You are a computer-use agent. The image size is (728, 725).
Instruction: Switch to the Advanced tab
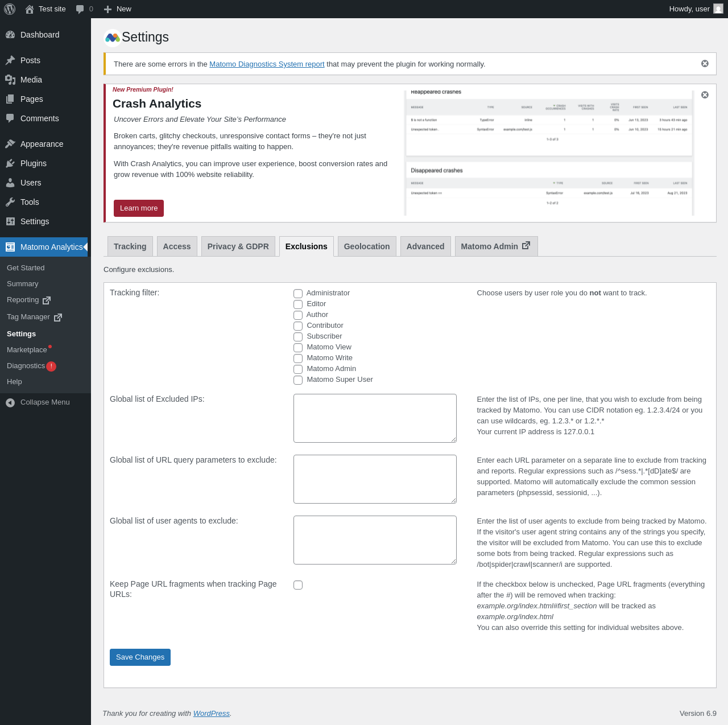[x=425, y=246]
